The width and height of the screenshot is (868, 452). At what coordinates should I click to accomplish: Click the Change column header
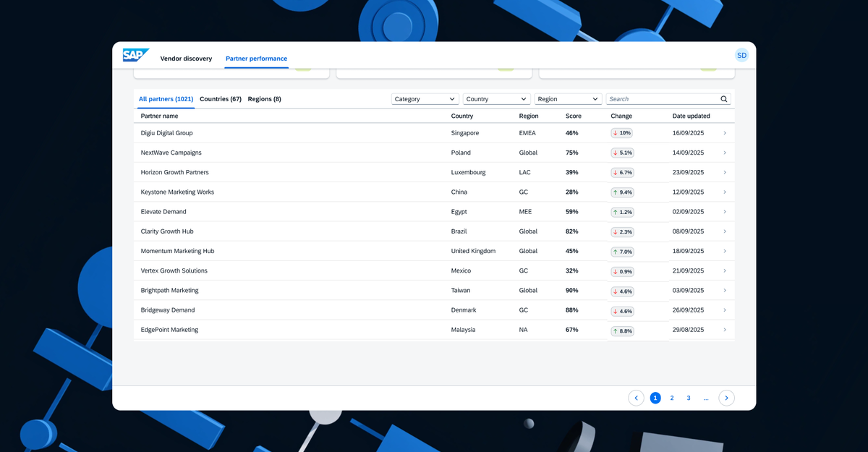click(x=621, y=116)
